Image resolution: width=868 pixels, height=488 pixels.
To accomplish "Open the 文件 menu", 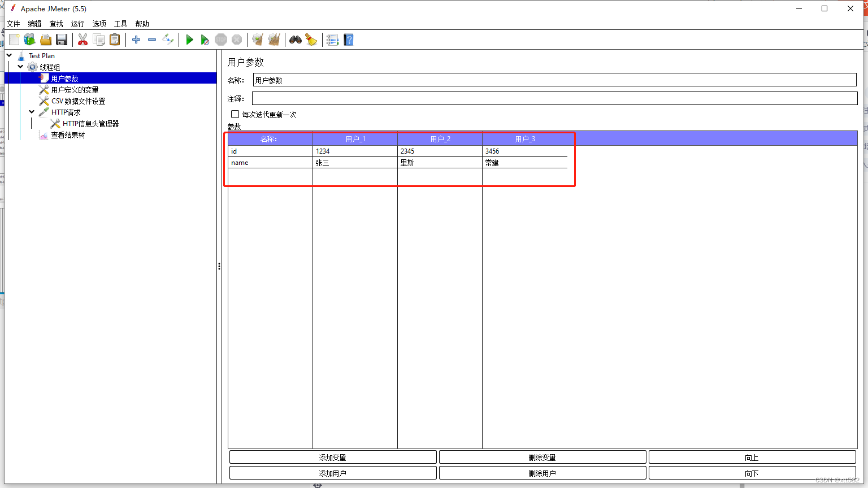I will tap(13, 24).
